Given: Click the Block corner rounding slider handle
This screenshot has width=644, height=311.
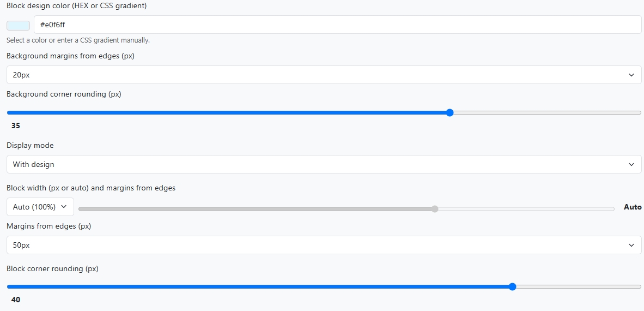Looking at the screenshot, I should [512, 286].
